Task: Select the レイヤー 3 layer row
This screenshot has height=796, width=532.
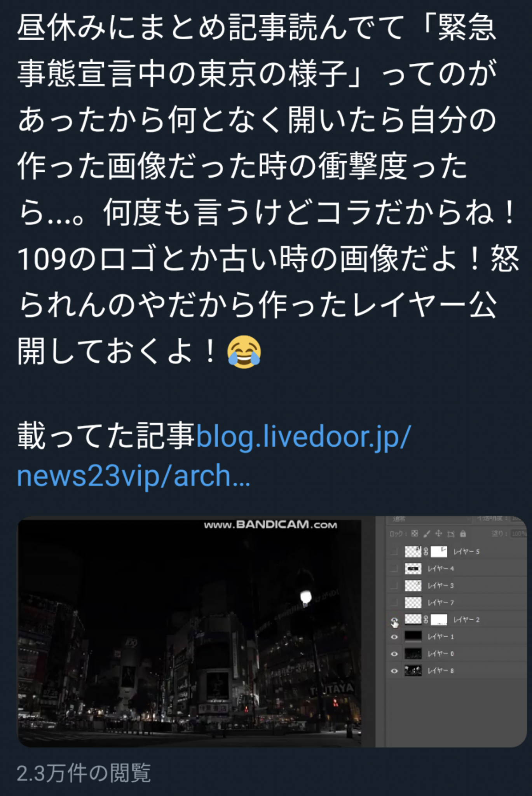Action: pos(457,585)
